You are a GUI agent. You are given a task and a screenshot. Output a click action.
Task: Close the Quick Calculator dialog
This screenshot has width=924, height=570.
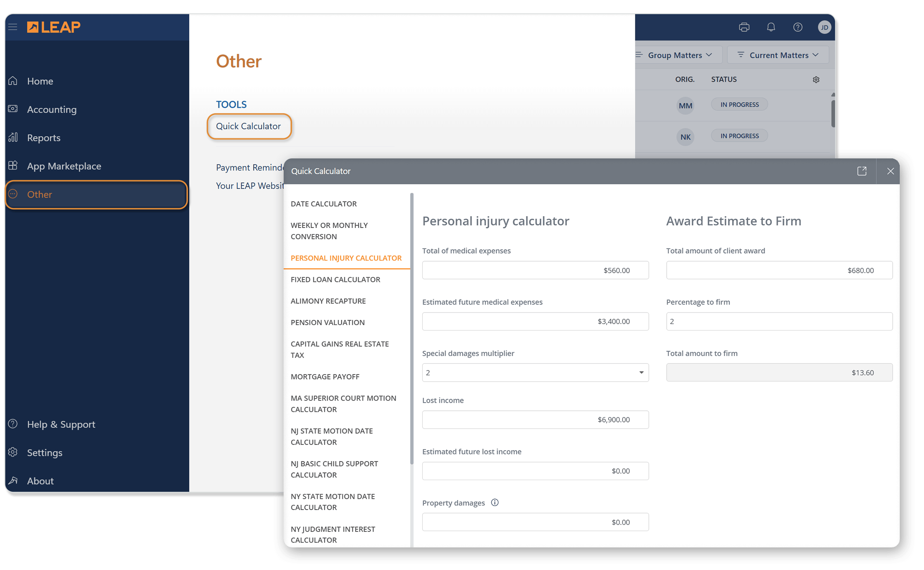pos(890,171)
